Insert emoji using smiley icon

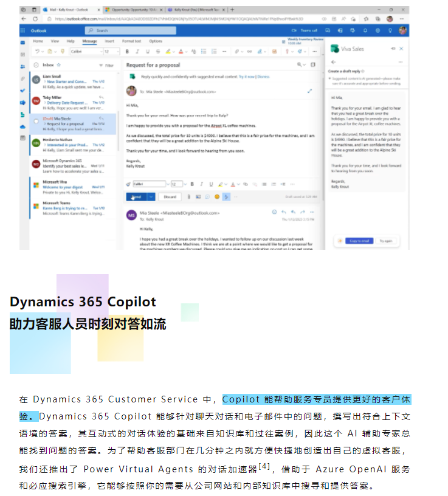click(x=217, y=197)
